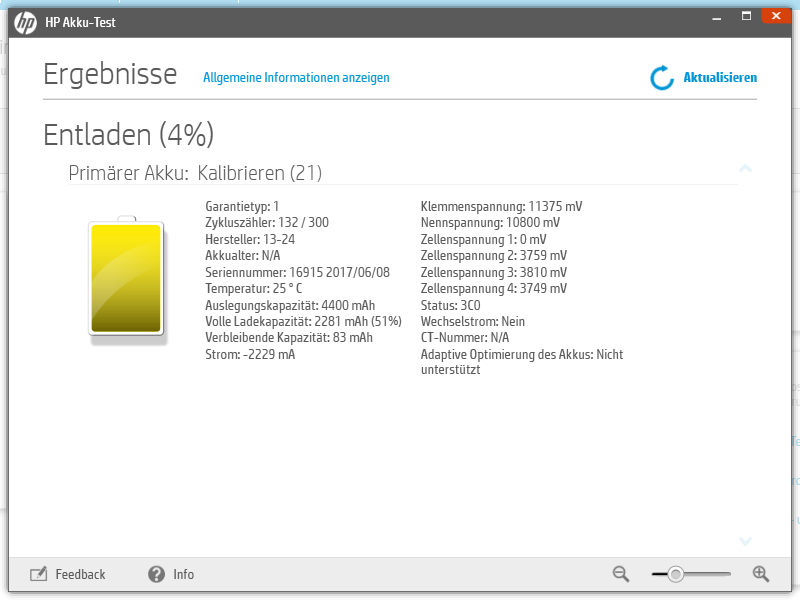Collapse the Primärer Akku section chevron
The image size is (800, 600).
(x=745, y=168)
